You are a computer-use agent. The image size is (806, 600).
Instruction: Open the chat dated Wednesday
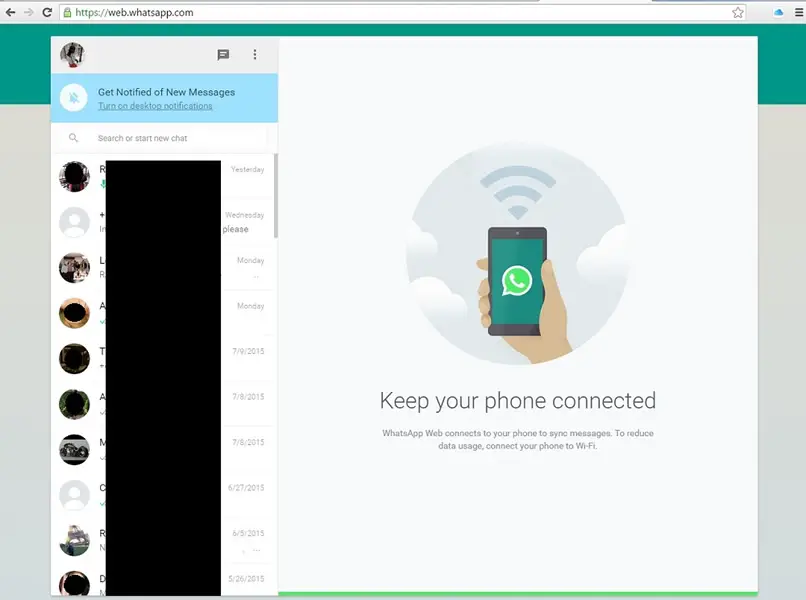coord(164,222)
